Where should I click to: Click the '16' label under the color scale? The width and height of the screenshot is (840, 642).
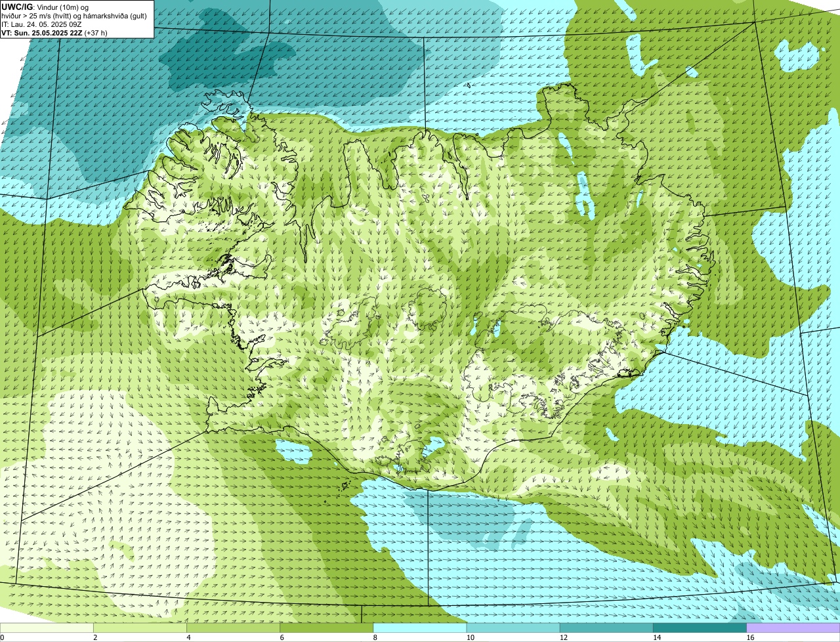click(749, 637)
